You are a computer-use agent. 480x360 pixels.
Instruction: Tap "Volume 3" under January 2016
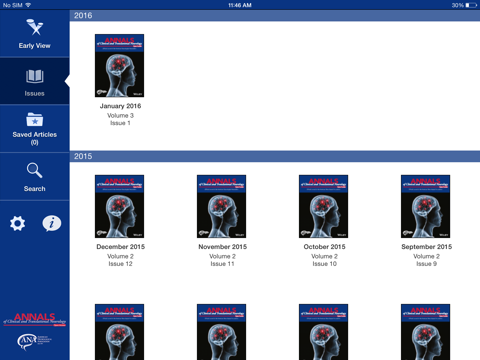pos(120,115)
